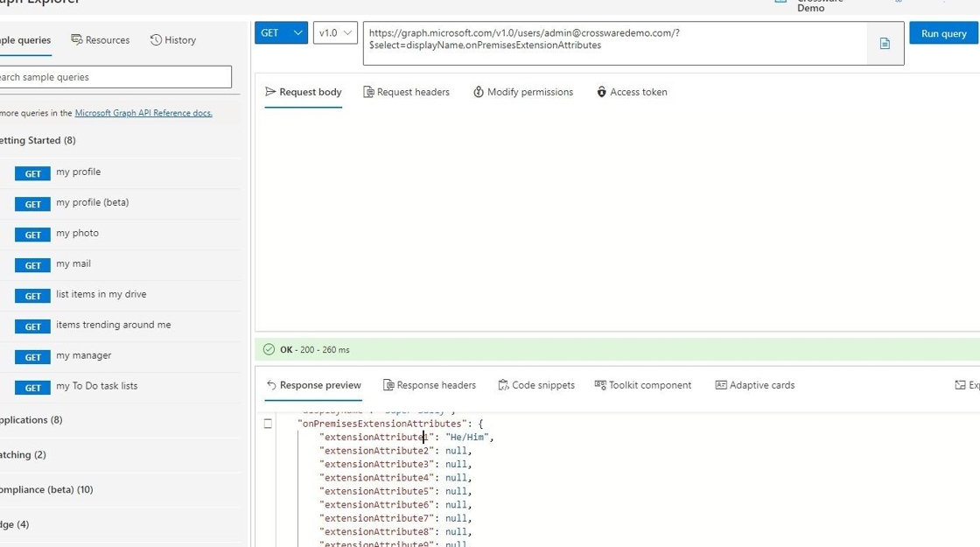
Task: Click the Request body send icon
Action: [270, 92]
